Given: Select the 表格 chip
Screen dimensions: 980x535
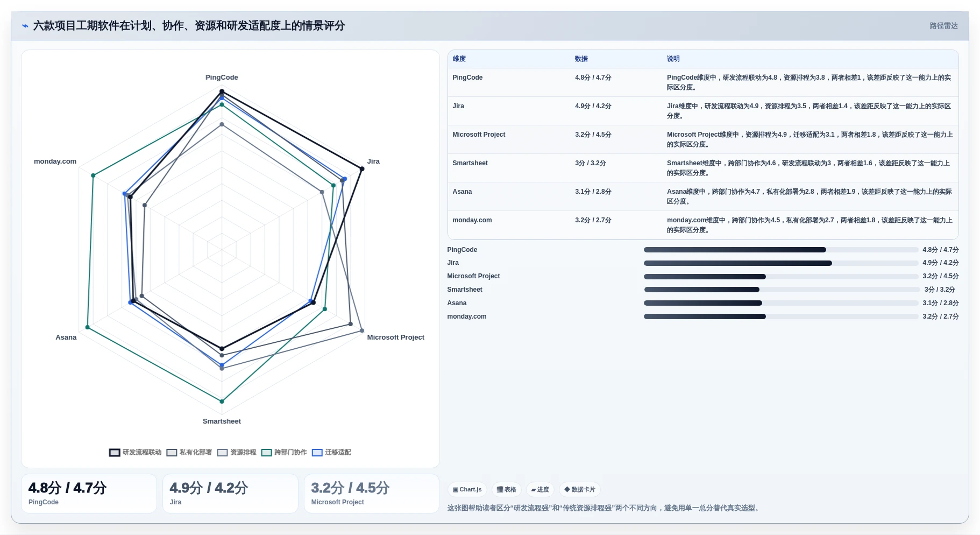Looking at the screenshot, I should [507, 490].
